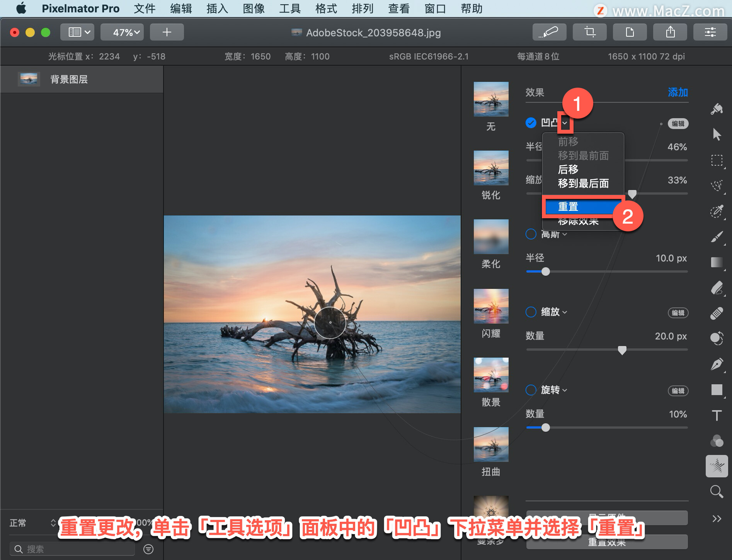The width and height of the screenshot is (732, 560).
Task: Adjust the 旋转 数量 slider handle
Action: (x=545, y=428)
